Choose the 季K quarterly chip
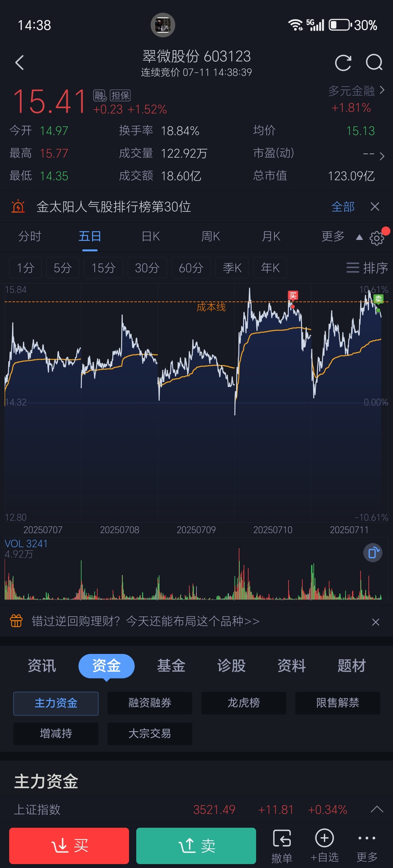 pos(232,267)
